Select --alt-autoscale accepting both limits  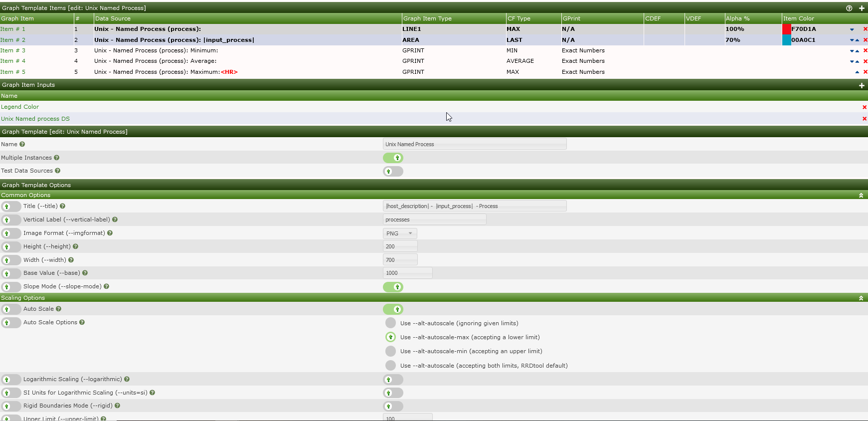point(391,366)
